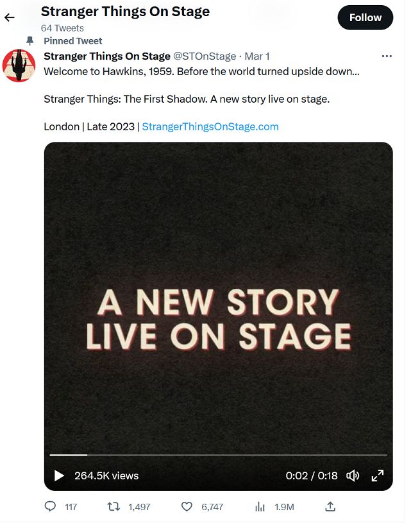Toggle the video sound with the speaker icon
The image size is (420, 523).
pyautogui.click(x=353, y=476)
